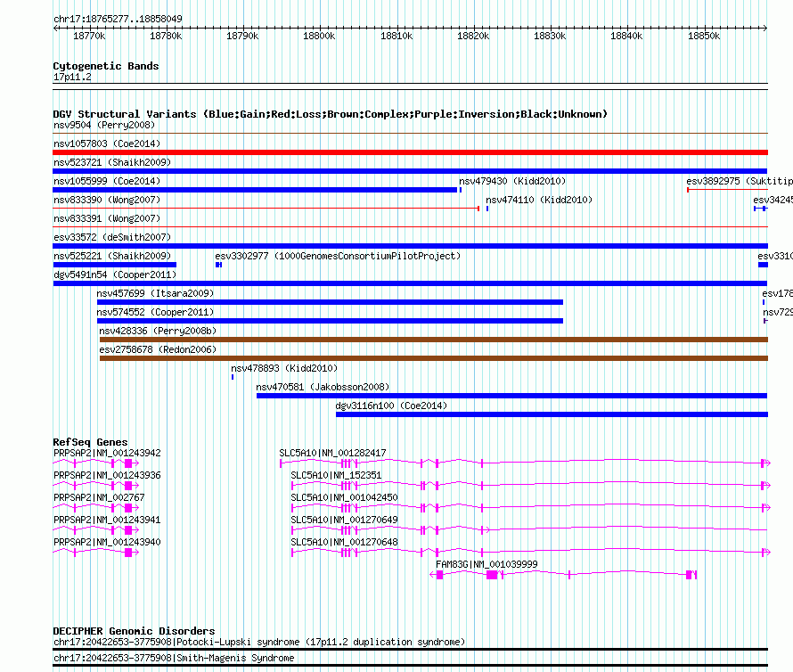
Task: Click the SLC5A10|NM_001282417 transcript label
Action: pos(332,453)
